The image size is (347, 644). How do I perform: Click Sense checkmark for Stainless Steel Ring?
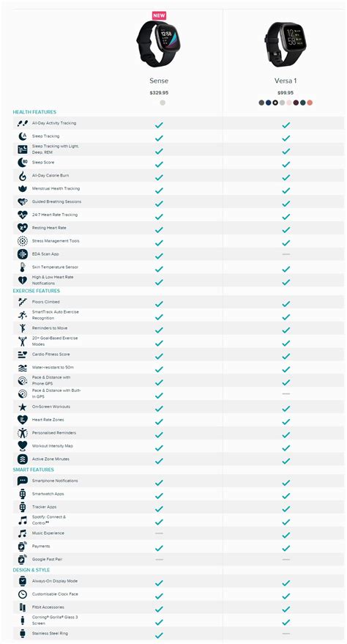[159, 635]
